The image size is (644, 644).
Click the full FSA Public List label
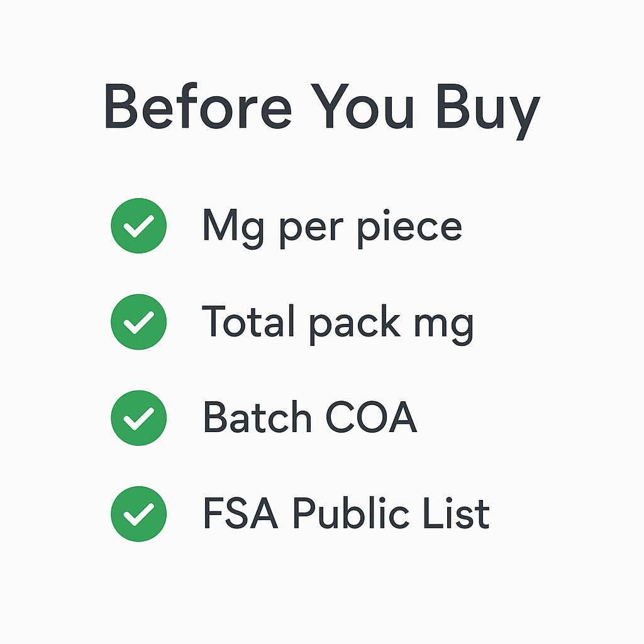(345, 513)
